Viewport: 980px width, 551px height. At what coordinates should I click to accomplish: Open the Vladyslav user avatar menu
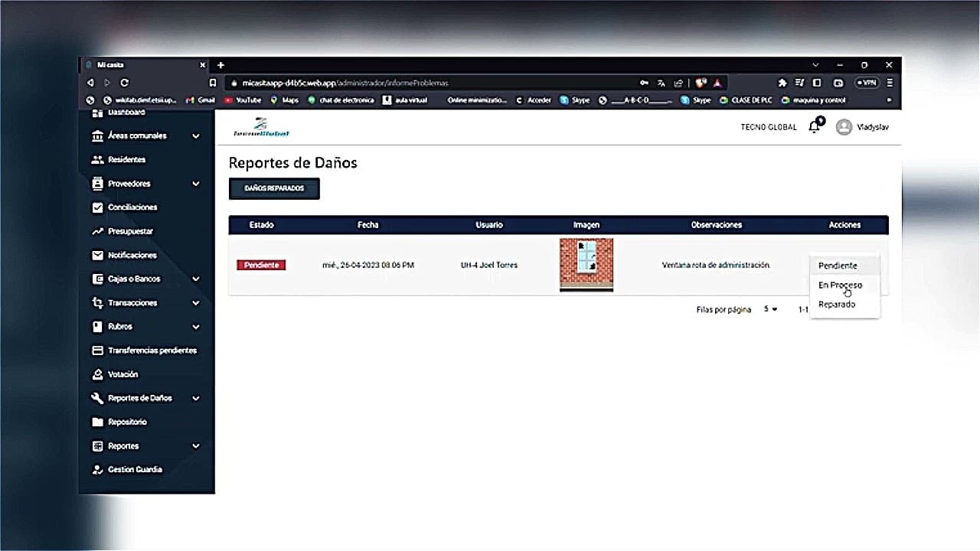coord(844,127)
